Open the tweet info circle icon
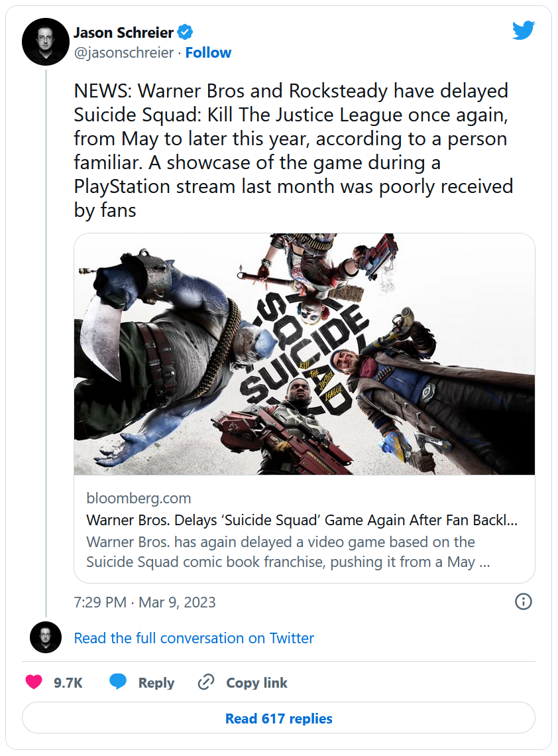 (x=523, y=601)
